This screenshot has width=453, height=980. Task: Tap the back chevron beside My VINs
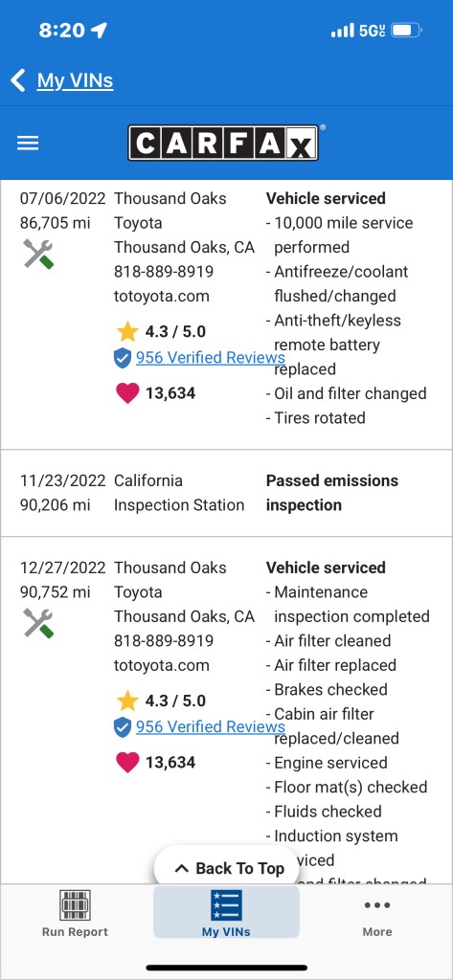[18, 80]
